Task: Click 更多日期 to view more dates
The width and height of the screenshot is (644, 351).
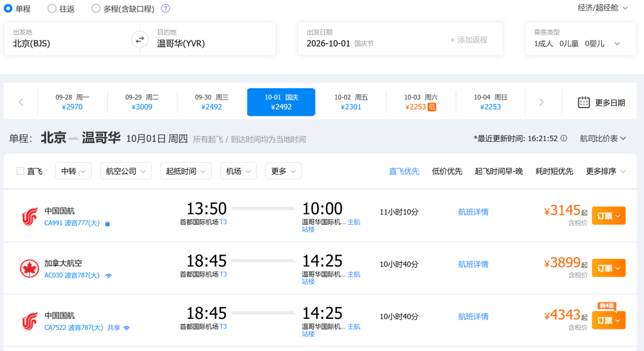Action: [610, 102]
